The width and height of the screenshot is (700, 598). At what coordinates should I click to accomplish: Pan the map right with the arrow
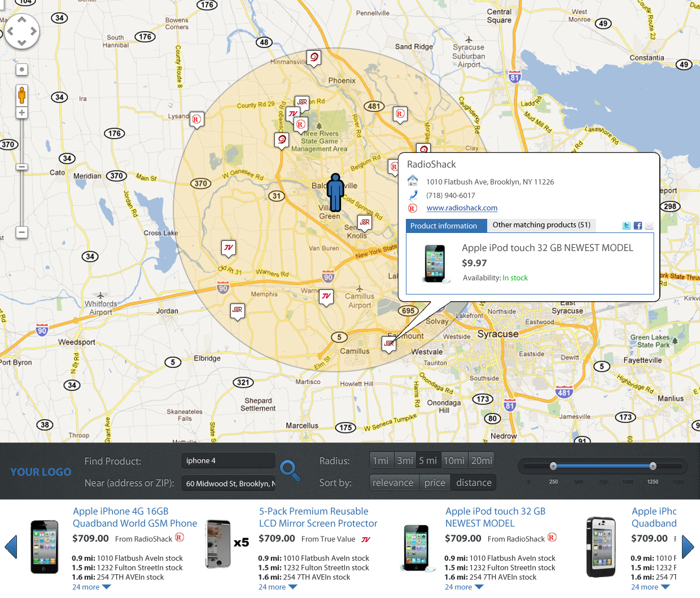click(x=34, y=31)
